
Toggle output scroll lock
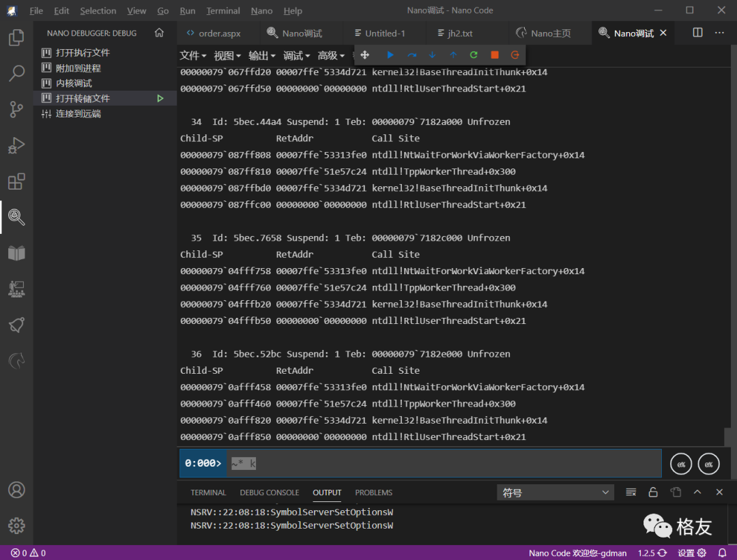click(653, 492)
